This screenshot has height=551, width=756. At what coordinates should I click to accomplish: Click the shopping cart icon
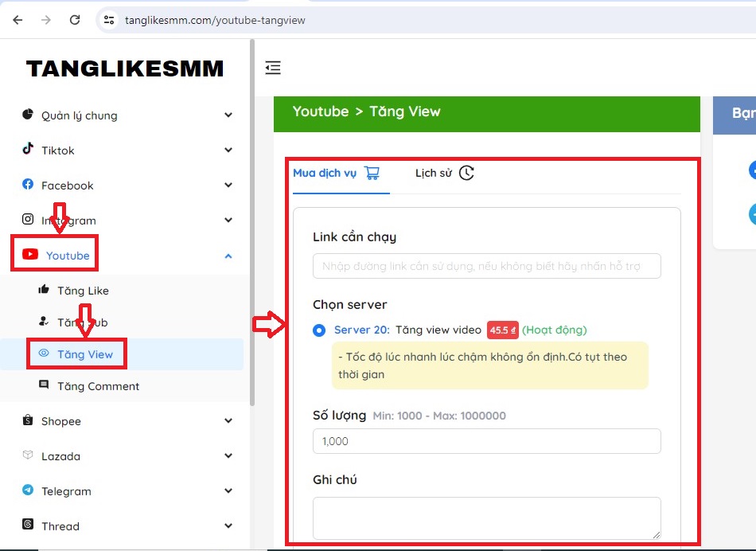click(x=372, y=173)
